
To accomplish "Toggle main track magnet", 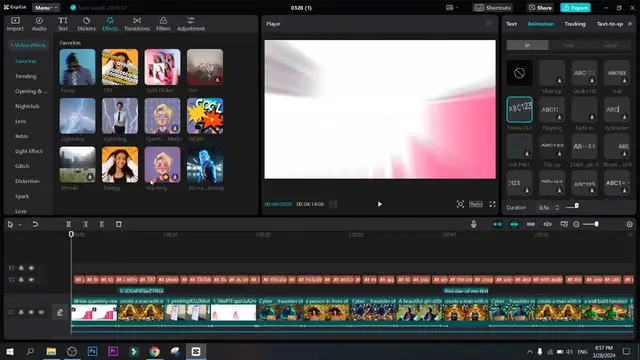I will tap(497, 224).
